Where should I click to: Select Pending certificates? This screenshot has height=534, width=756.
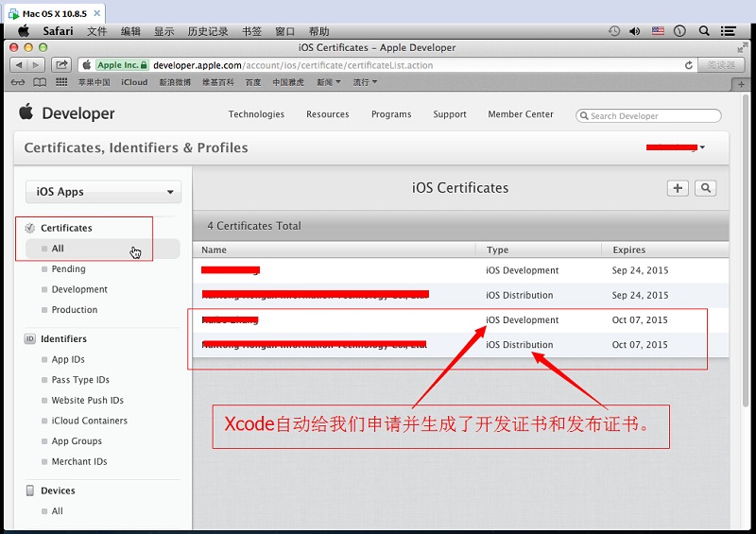pyautogui.click(x=68, y=268)
